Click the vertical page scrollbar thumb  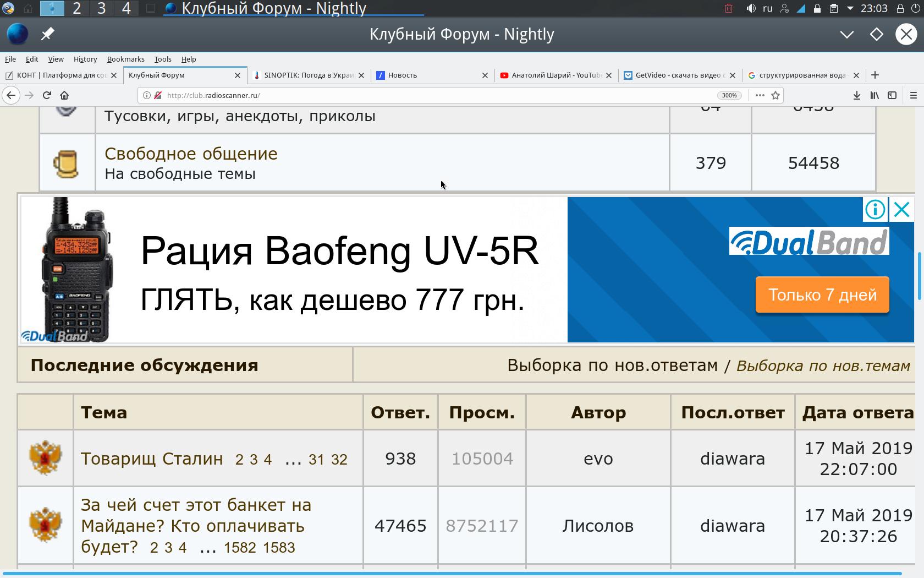point(919,276)
